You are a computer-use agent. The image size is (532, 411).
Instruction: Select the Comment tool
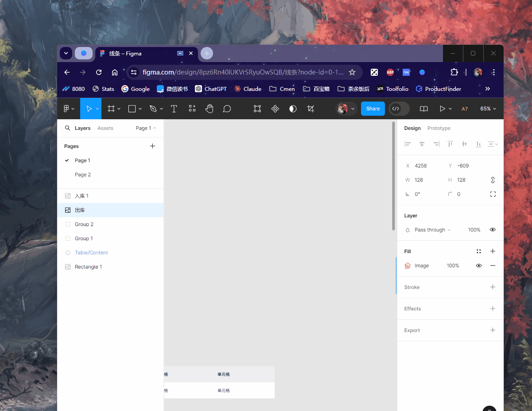coord(227,109)
